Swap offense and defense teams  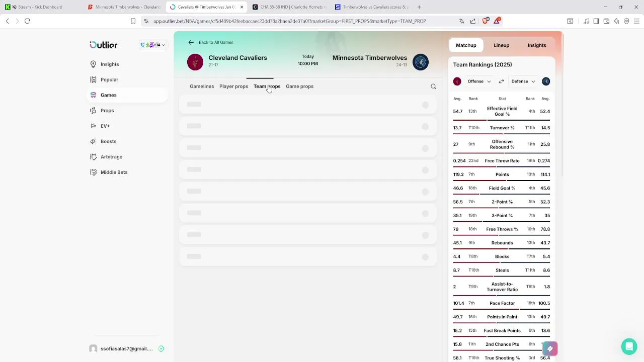pyautogui.click(x=501, y=81)
